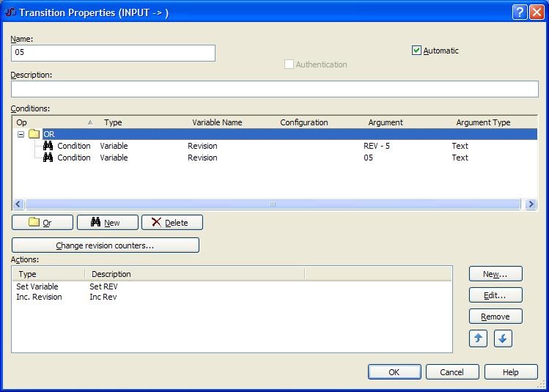The height and width of the screenshot is (392, 549).
Task: Click the Transition Properties title icon
Action: [10, 12]
